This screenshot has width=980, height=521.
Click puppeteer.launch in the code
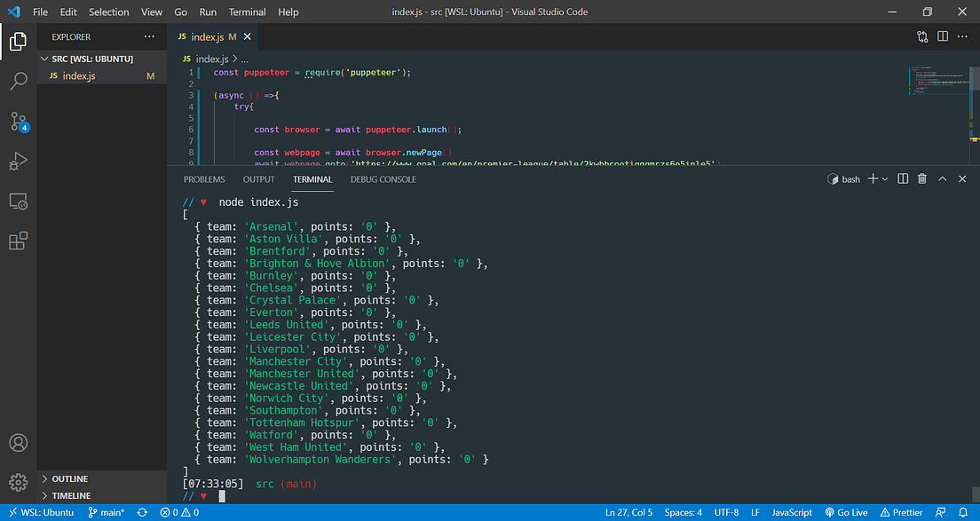(406, 130)
